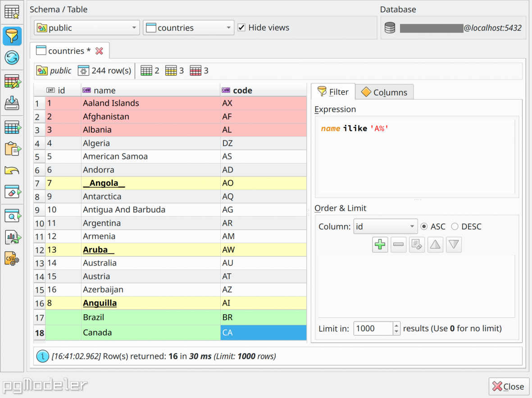The height and width of the screenshot is (398, 532).
Task: Click the magnifier browse table icon
Action: (x=13, y=216)
